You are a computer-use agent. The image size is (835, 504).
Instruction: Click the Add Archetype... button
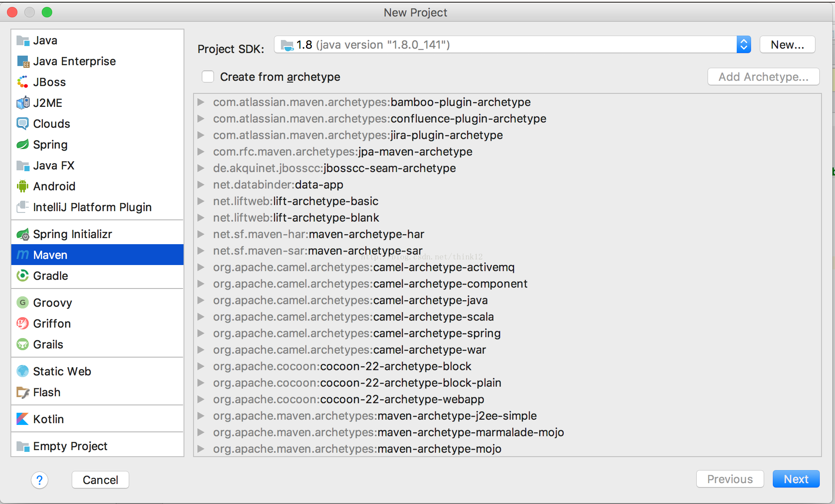click(x=764, y=77)
